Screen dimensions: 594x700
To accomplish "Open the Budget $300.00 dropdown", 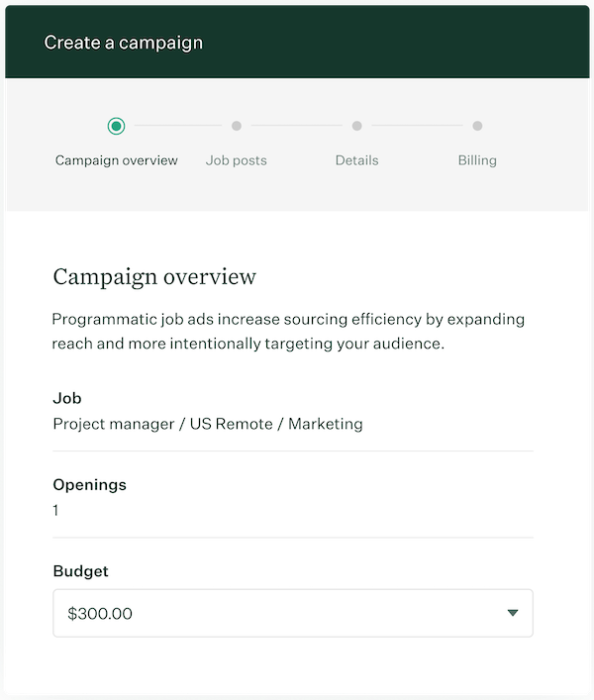I will [x=293, y=613].
